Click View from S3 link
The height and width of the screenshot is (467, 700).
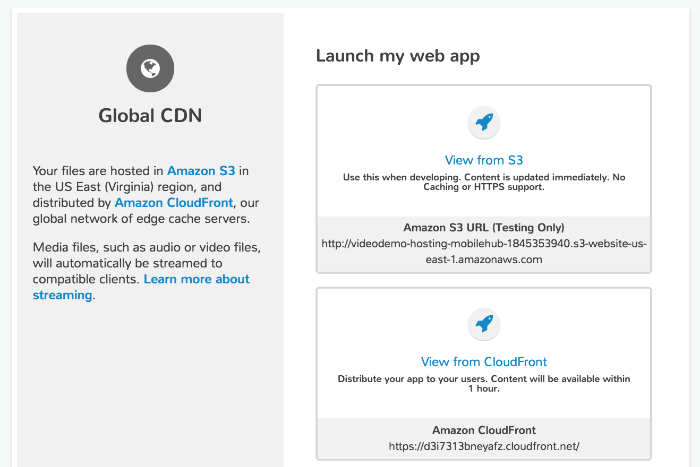(484, 160)
